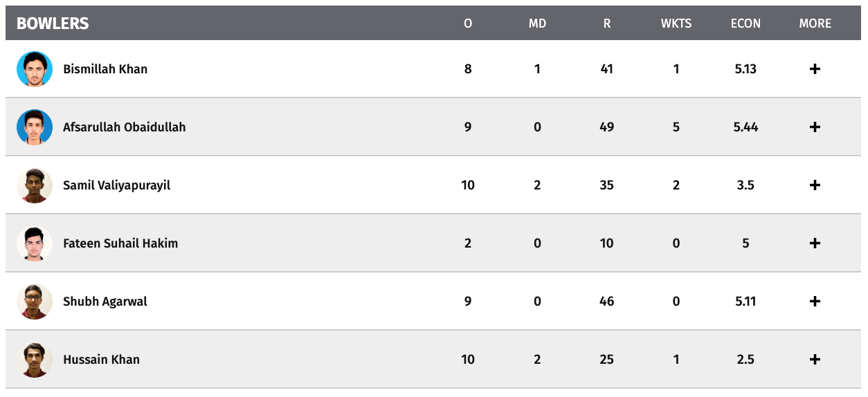Click Shubh Agarwal's profile photo

[35, 302]
